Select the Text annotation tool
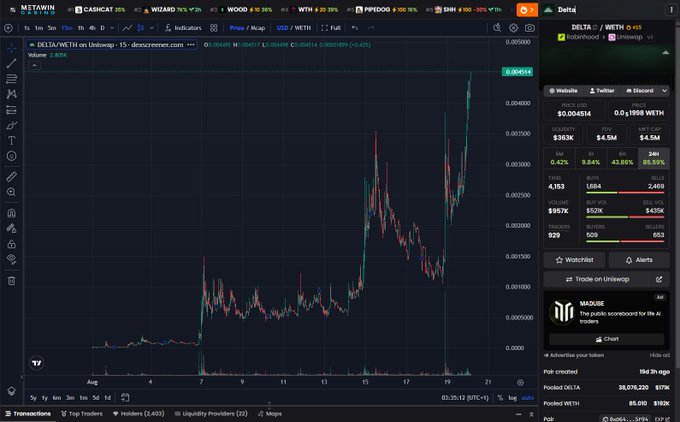The height and width of the screenshot is (422, 680). 12,141
